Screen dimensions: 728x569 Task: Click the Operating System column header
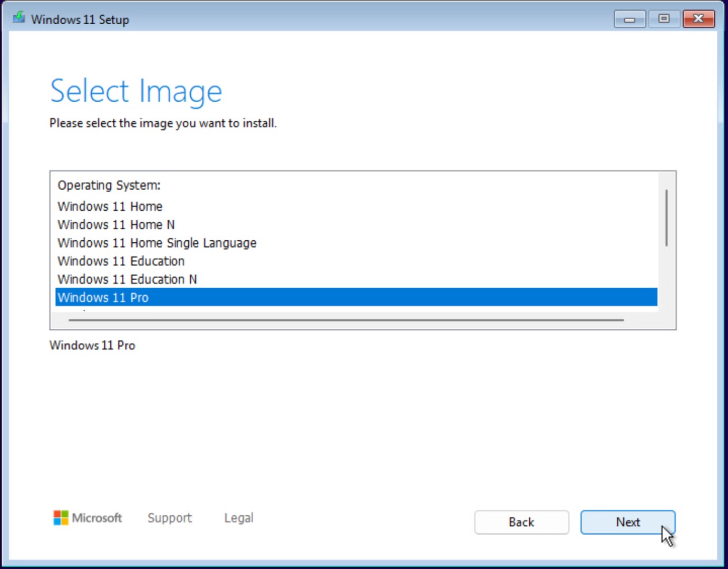coord(109,185)
